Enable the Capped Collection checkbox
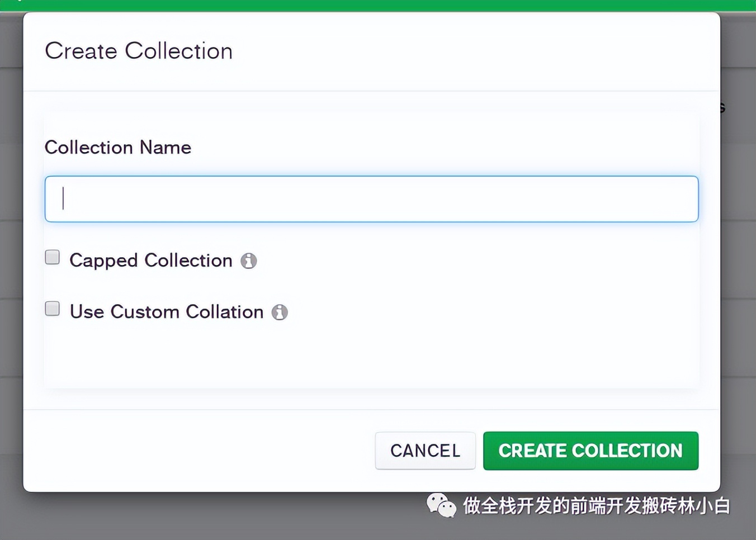This screenshot has height=540, width=756. (x=52, y=257)
